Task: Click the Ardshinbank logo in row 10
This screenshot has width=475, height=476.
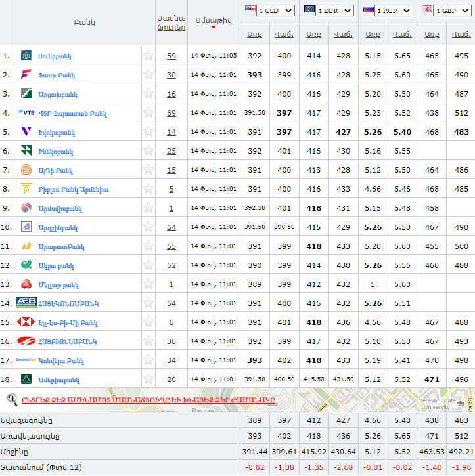Action: 26,227
